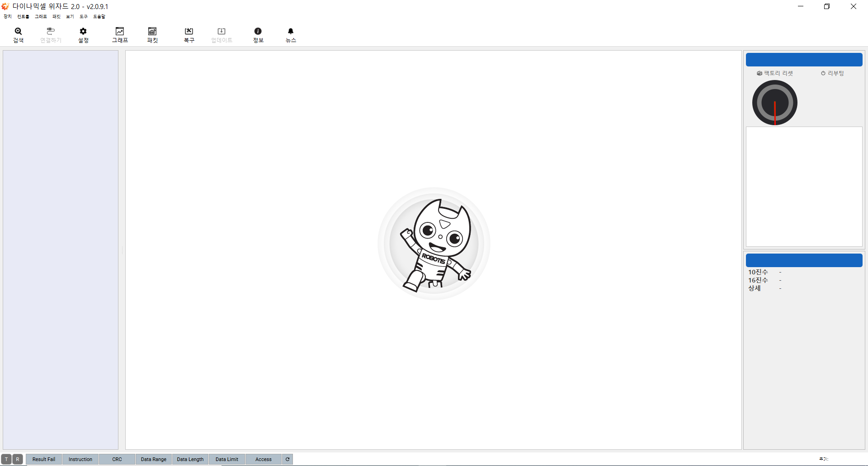
Task: Open the 도움말 (Help) menu
Action: coord(99,17)
